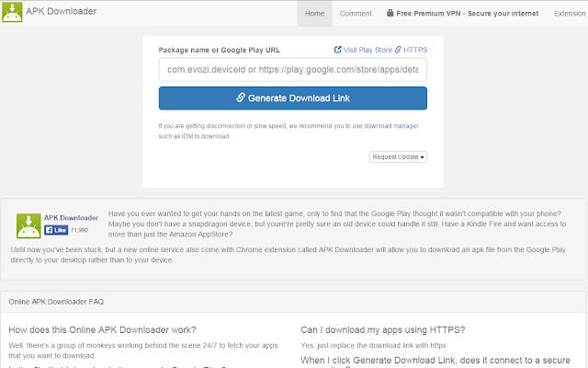Go to the Home tab

314,14
